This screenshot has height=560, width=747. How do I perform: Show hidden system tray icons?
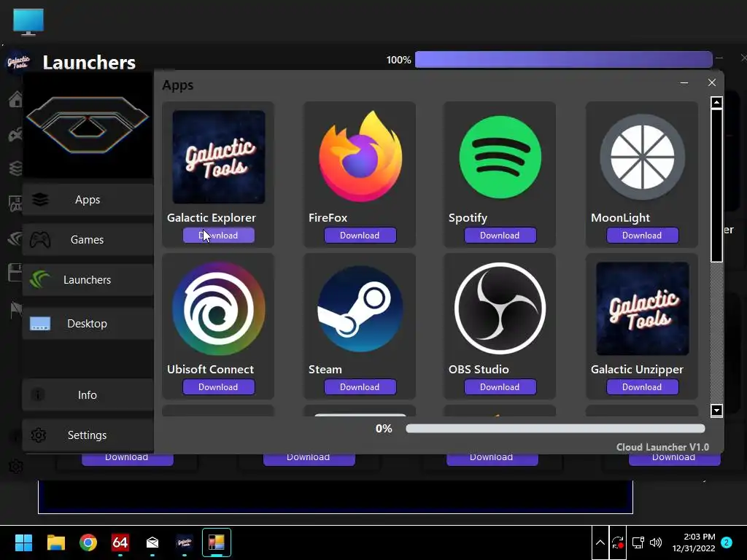click(x=600, y=542)
